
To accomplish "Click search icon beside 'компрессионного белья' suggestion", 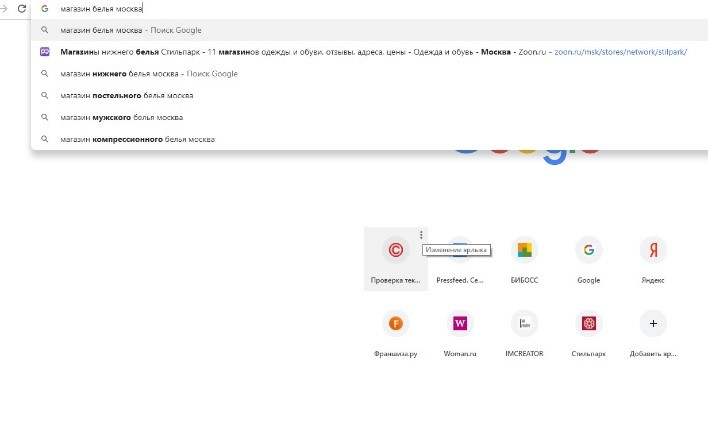I will pos(45,139).
